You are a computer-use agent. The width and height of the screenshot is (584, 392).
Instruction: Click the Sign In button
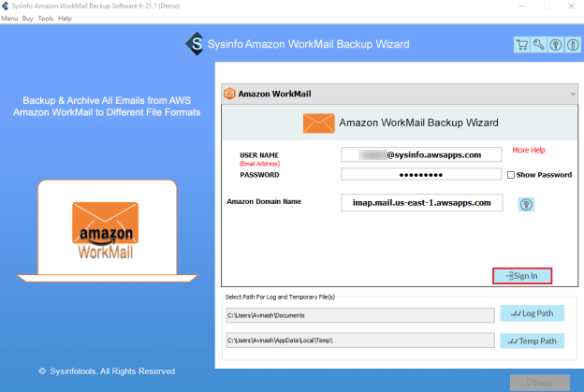(522, 276)
